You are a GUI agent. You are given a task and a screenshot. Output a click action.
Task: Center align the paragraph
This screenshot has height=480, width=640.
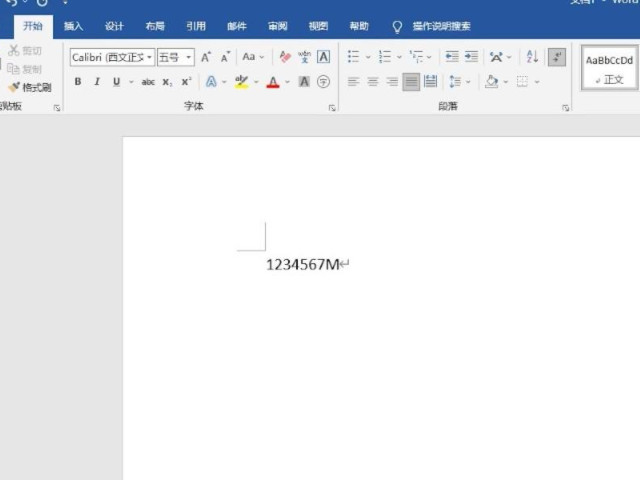[372, 82]
